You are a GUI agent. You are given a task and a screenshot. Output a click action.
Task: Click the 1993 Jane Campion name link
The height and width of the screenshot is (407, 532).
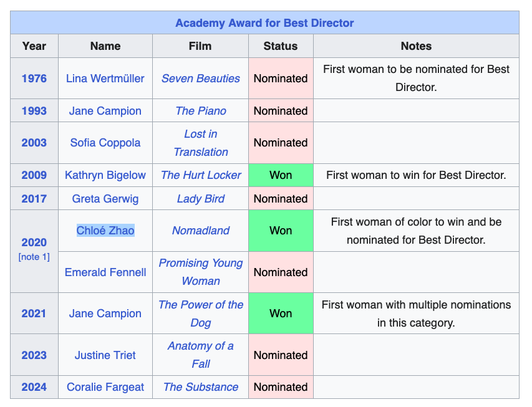tap(105, 111)
